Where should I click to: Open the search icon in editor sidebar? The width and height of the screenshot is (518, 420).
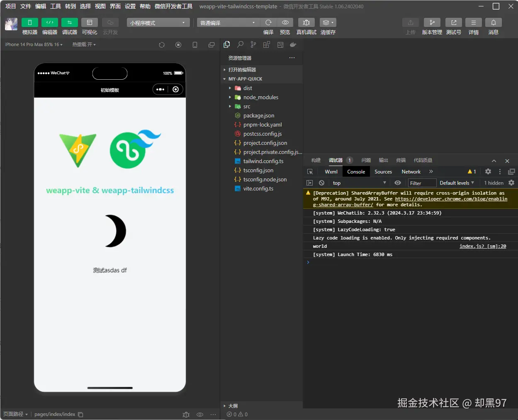tap(240, 44)
